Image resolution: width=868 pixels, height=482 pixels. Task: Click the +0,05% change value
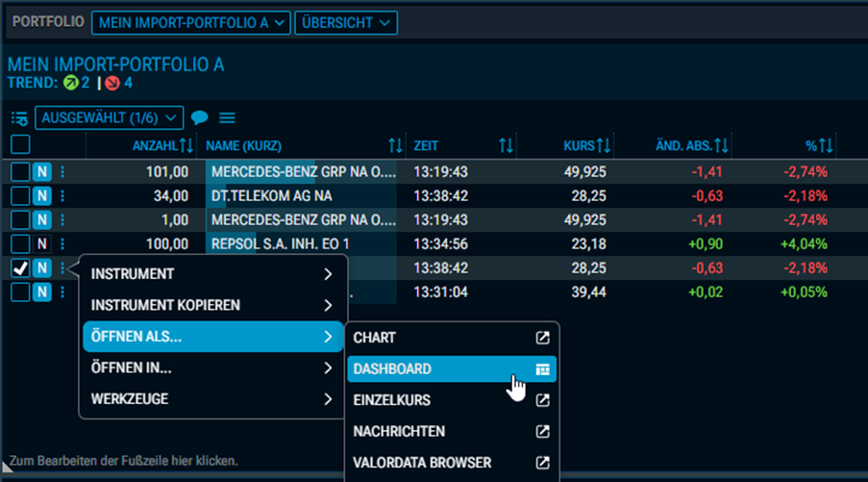[x=804, y=292]
